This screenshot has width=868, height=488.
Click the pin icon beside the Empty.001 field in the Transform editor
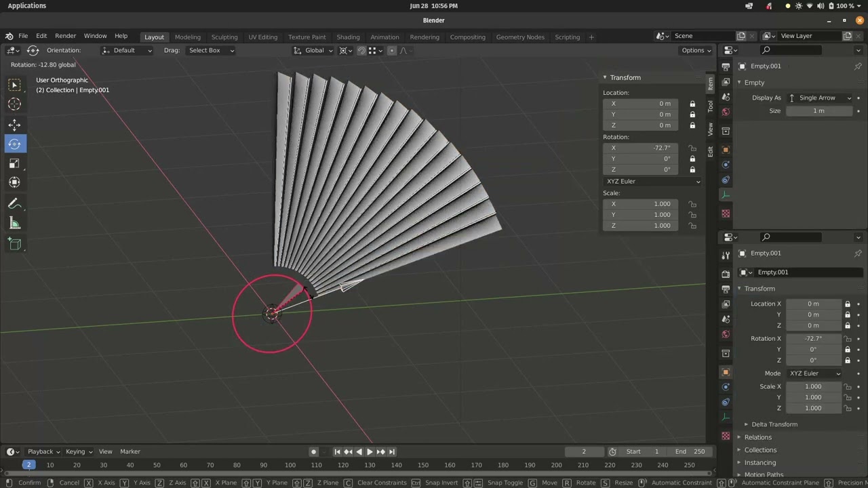(858, 253)
